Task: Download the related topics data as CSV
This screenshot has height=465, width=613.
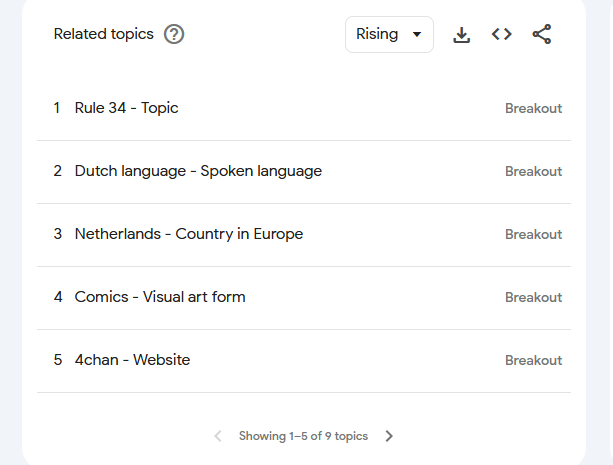Action: coord(461,34)
